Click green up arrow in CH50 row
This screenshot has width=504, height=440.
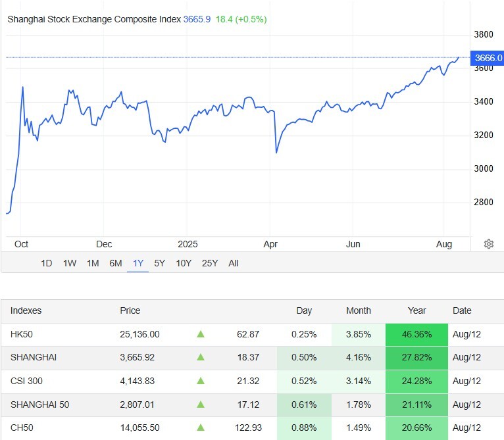pos(201,428)
